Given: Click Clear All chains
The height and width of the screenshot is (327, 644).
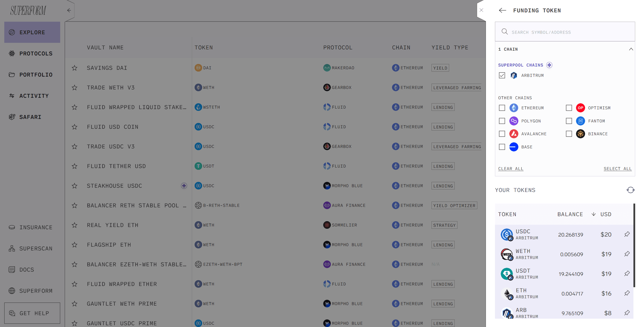Looking at the screenshot, I should pos(511,169).
